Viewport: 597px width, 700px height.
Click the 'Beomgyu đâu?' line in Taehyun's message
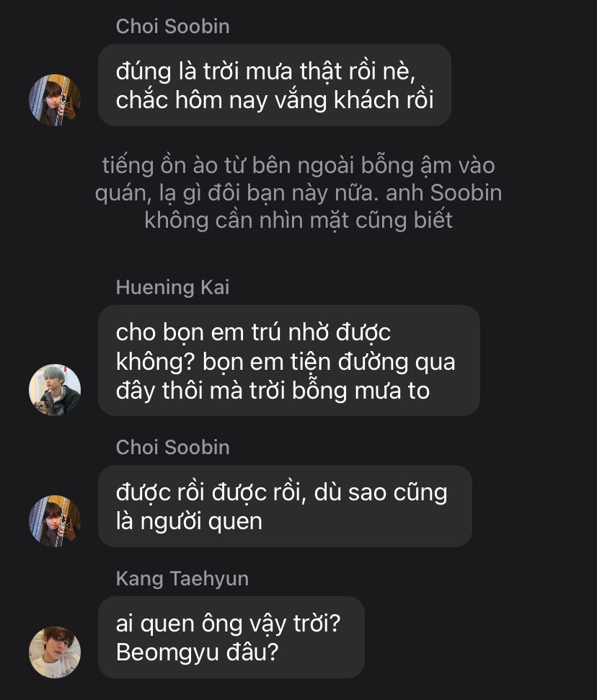pos(197,652)
